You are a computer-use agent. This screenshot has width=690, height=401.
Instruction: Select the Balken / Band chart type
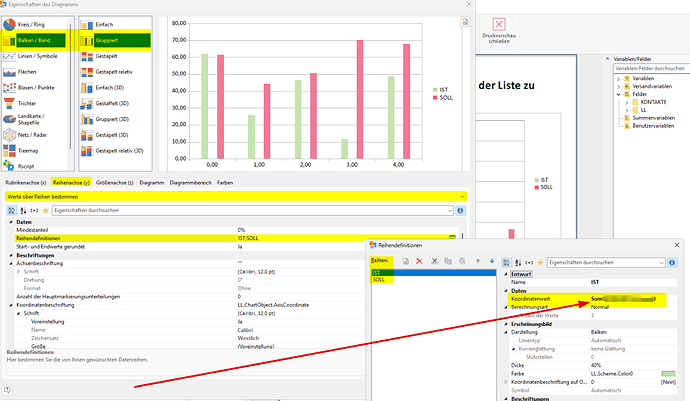(34, 40)
